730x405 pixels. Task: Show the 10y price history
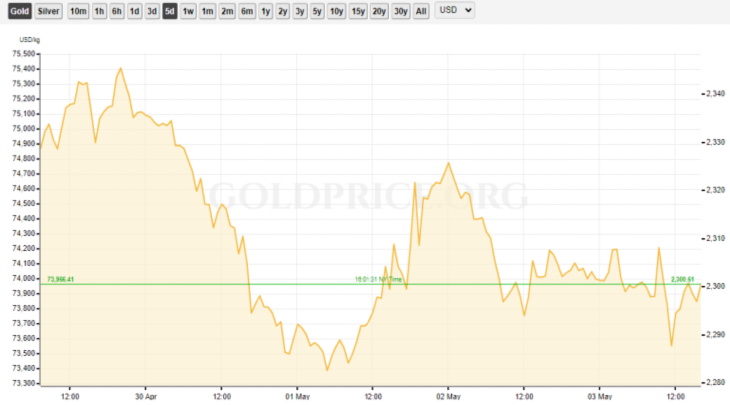pyautogui.click(x=337, y=11)
